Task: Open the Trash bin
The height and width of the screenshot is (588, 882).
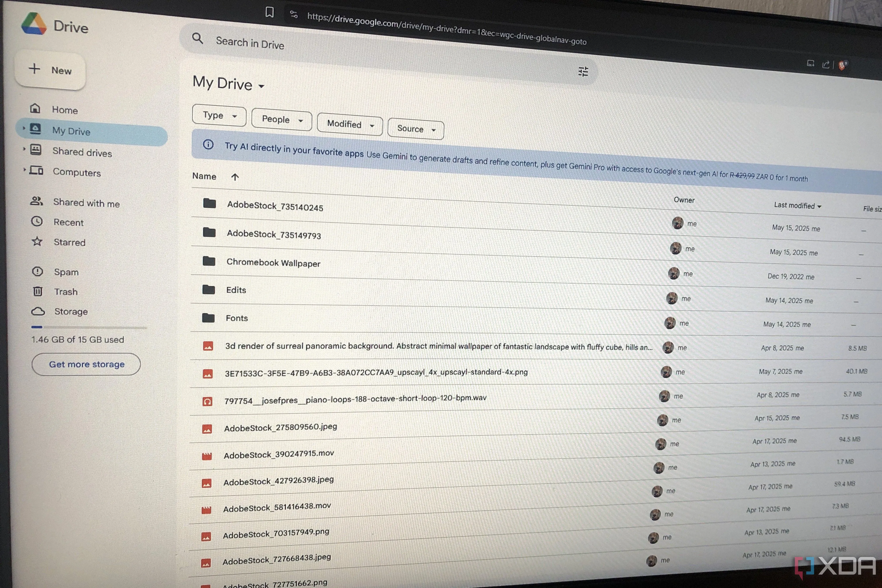Action: click(x=66, y=291)
